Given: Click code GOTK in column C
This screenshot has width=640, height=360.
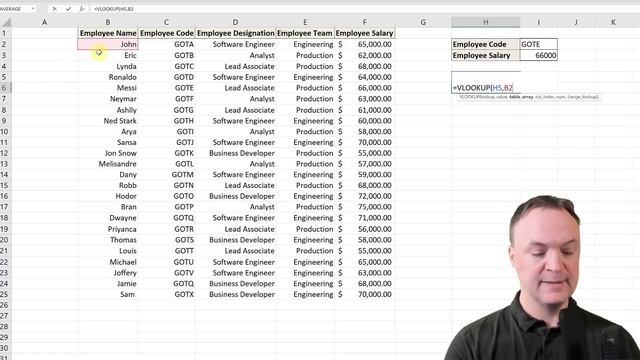Looking at the screenshot, I should tap(167, 153).
